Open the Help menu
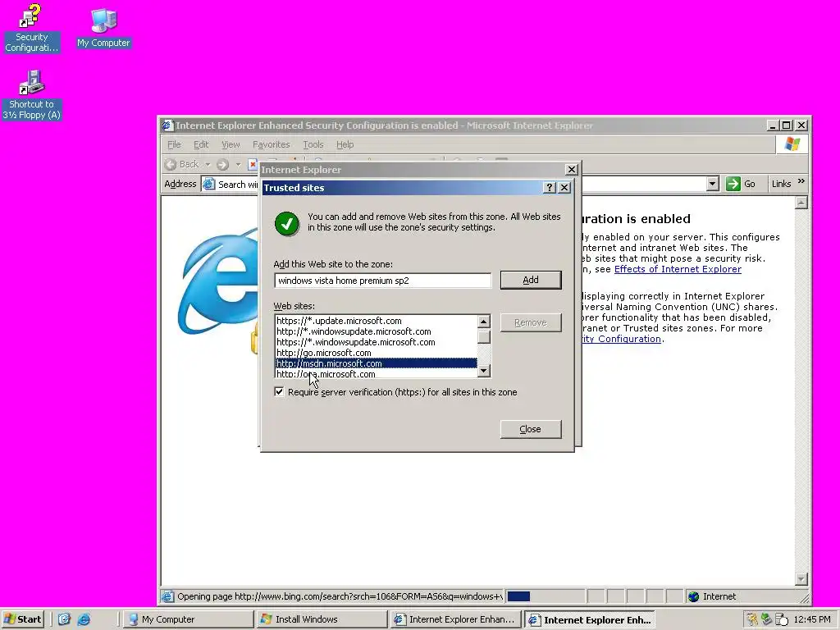The width and height of the screenshot is (840, 630). point(345,144)
